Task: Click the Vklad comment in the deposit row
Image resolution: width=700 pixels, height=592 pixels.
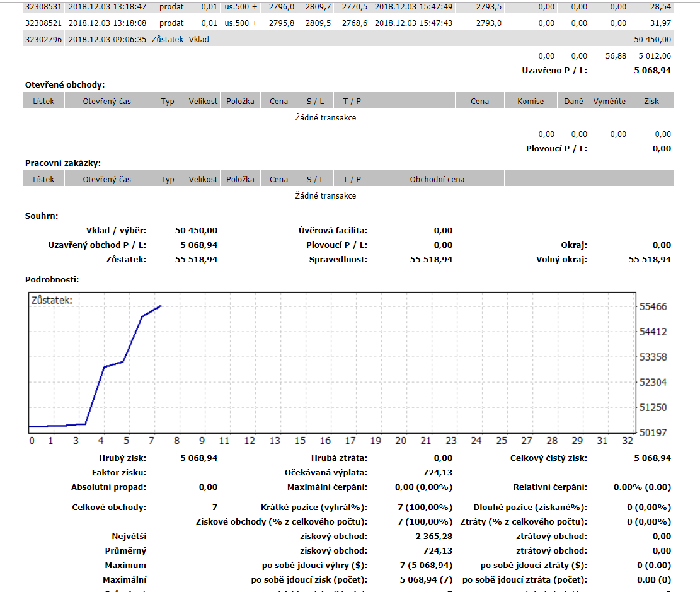Action: (198, 39)
